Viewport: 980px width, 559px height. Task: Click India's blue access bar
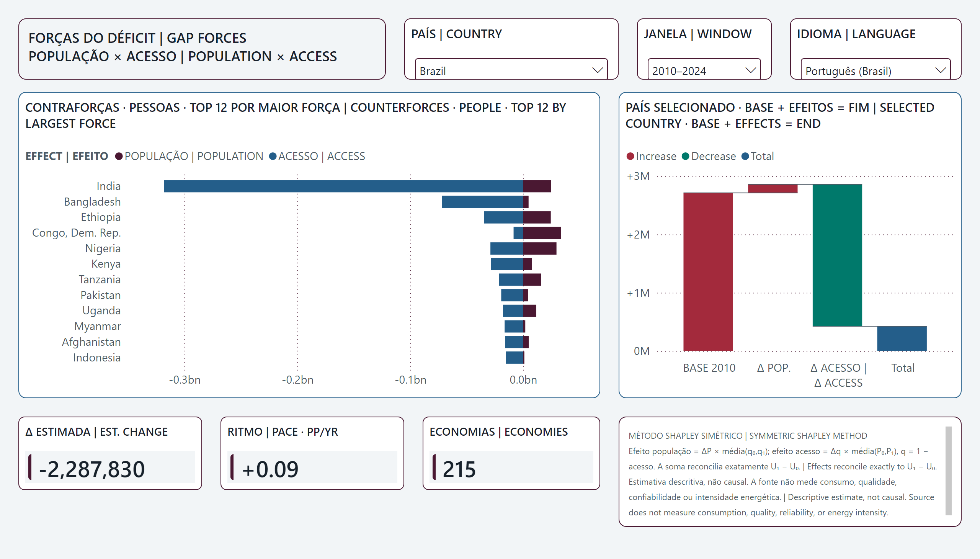tap(343, 186)
